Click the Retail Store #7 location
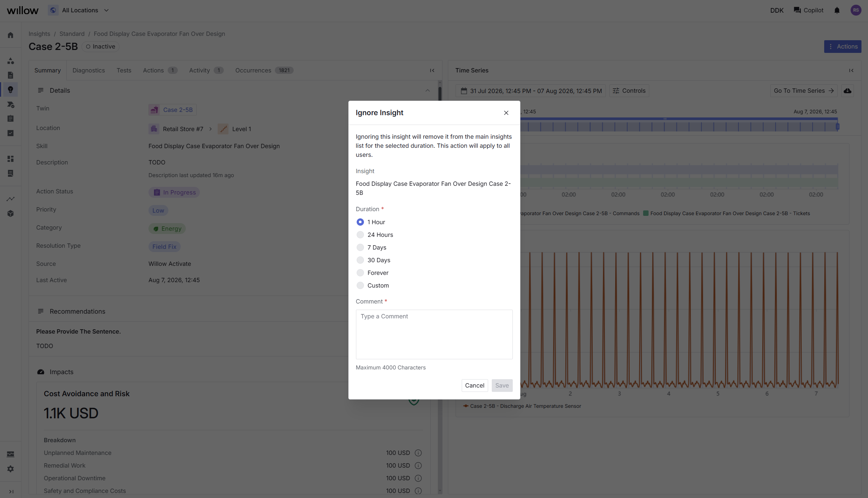Image resolution: width=868 pixels, height=498 pixels. coord(176,129)
